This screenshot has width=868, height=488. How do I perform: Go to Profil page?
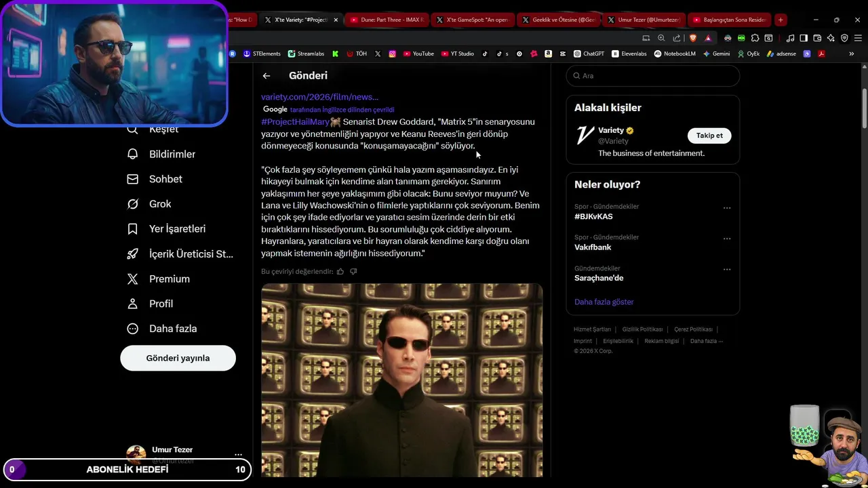[x=150, y=304]
